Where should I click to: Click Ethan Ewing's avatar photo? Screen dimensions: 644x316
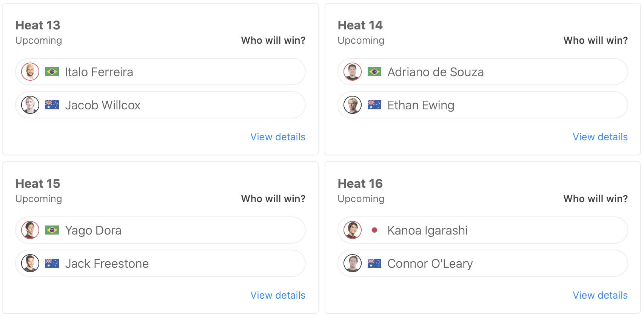pyautogui.click(x=353, y=105)
